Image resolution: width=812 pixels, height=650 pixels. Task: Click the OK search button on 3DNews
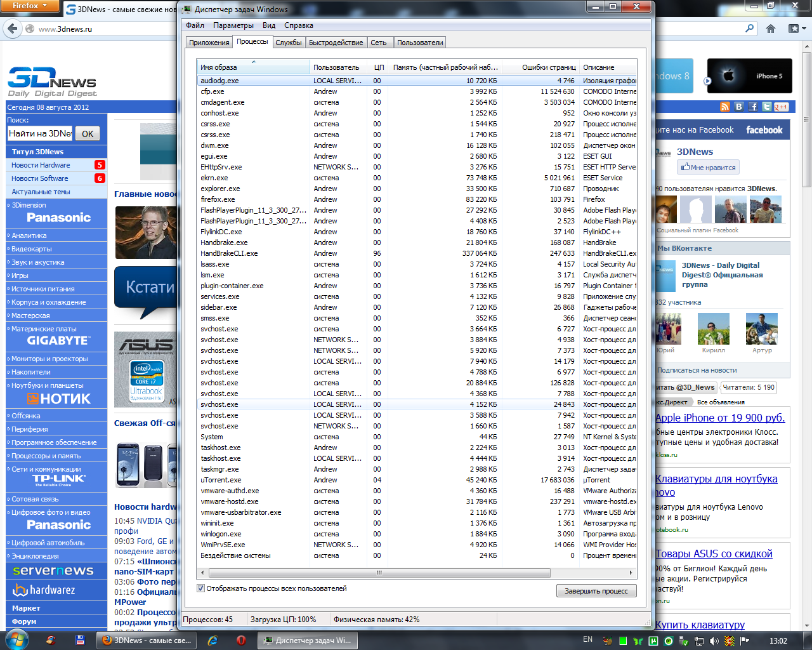(x=88, y=134)
